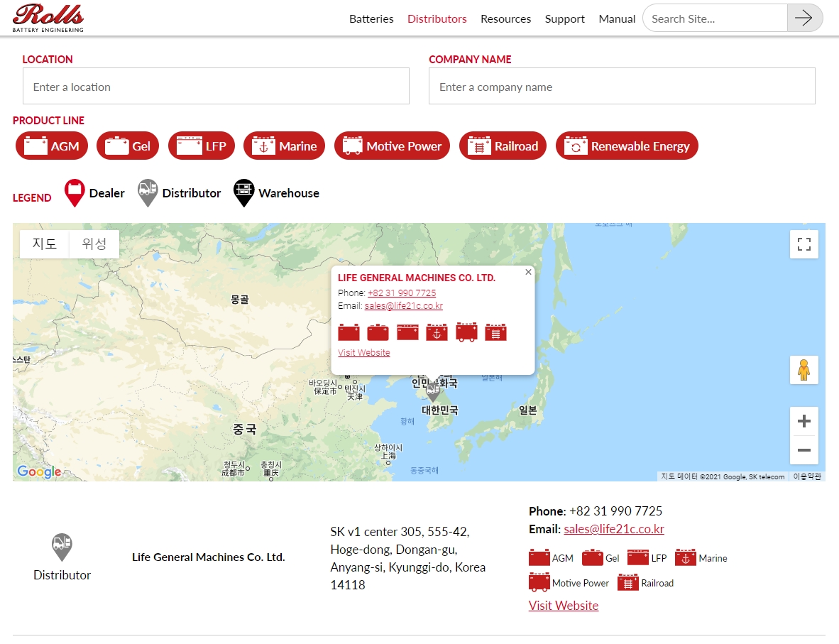
Task: Open Visit Website link in listing
Action: click(564, 606)
